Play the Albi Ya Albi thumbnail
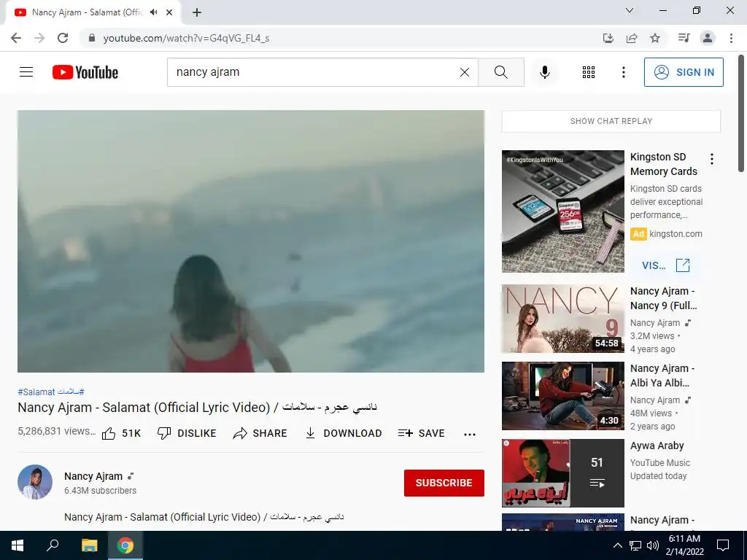The image size is (747, 560). pos(562,396)
